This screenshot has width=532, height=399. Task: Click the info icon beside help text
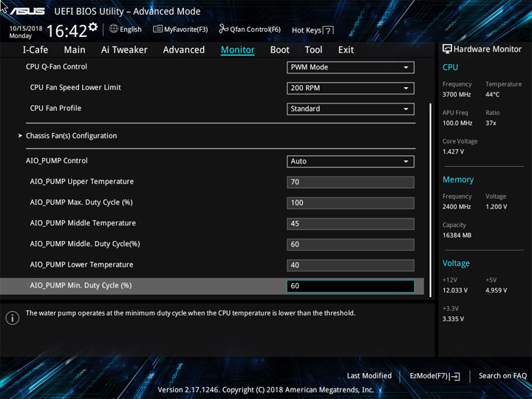(13, 318)
